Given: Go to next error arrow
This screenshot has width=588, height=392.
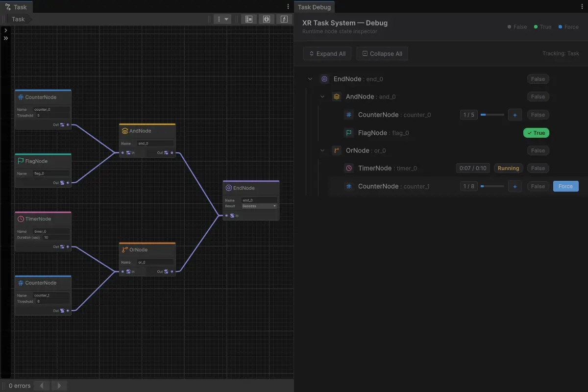Looking at the screenshot, I should tap(59, 386).
